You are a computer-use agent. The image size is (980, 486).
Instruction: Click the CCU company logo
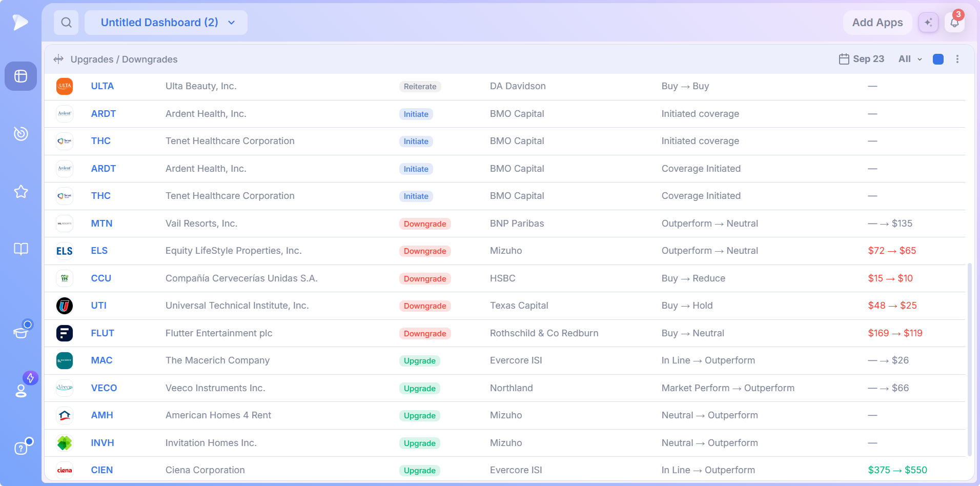[65, 278]
